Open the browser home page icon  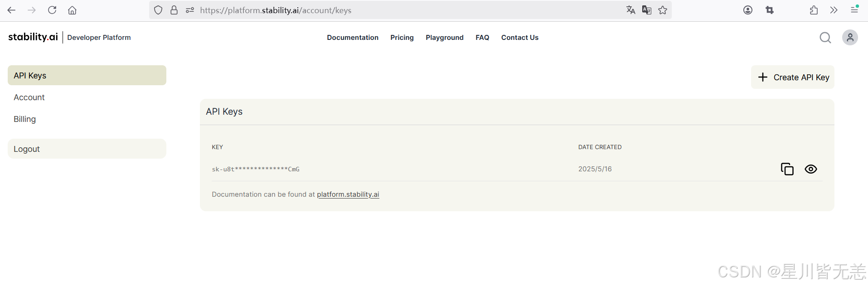click(72, 10)
